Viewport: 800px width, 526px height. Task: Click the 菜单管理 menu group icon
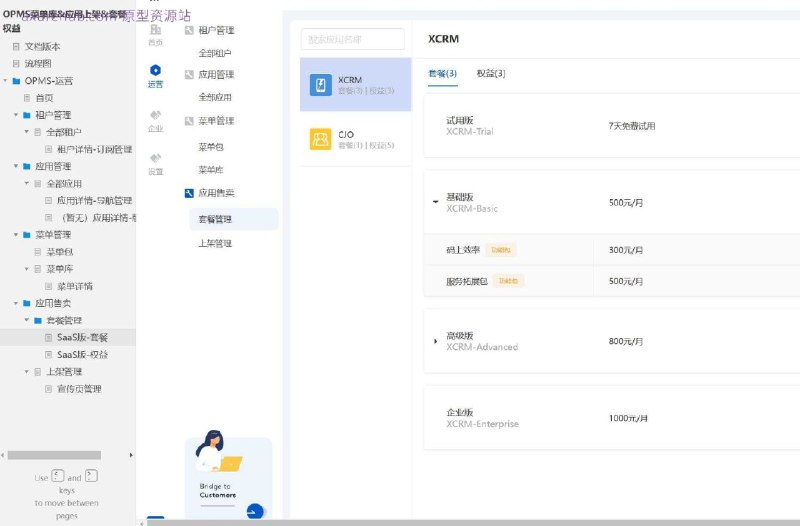pos(189,121)
